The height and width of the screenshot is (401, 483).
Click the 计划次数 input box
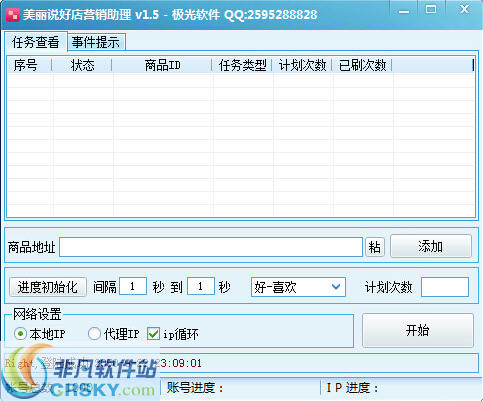coord(445,287)
